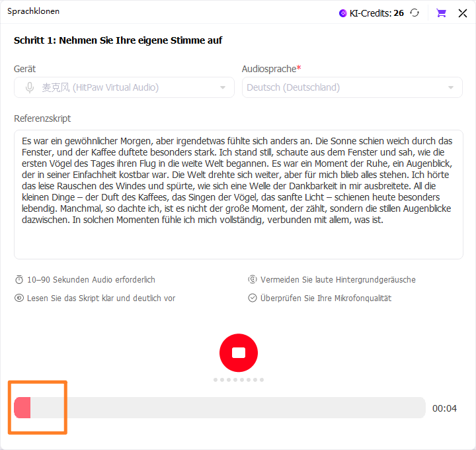Click "10–90 Sekunden Audio erforderlich" hint

[91, 279]
